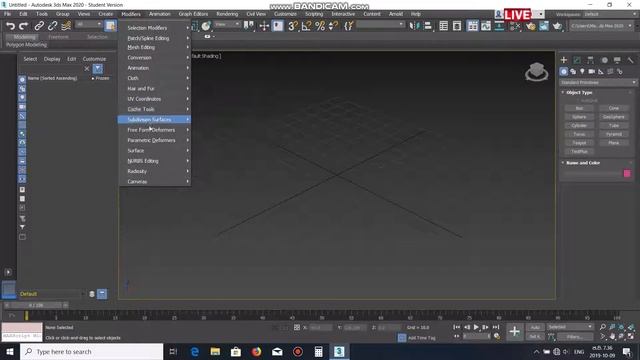Open the Align tool

[427, 26]
